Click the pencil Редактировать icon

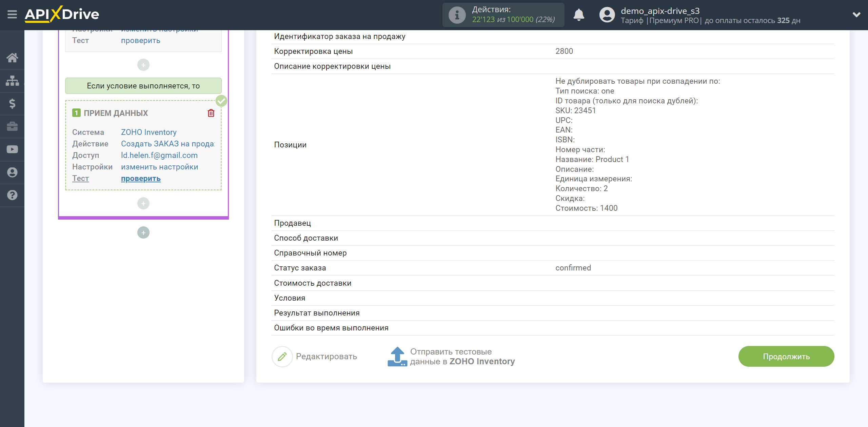click(282, 357)
